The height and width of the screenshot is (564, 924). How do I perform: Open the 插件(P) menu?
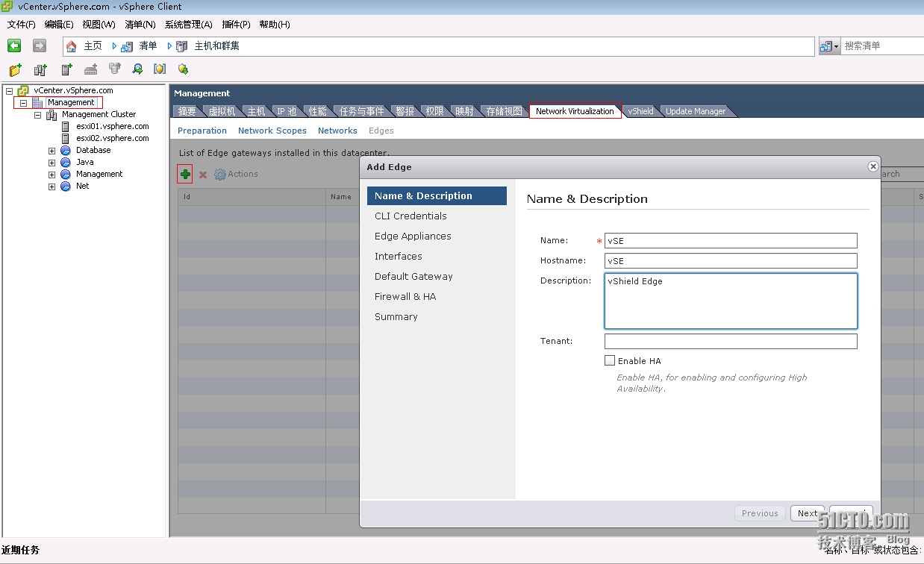click(x=236, y=25)
